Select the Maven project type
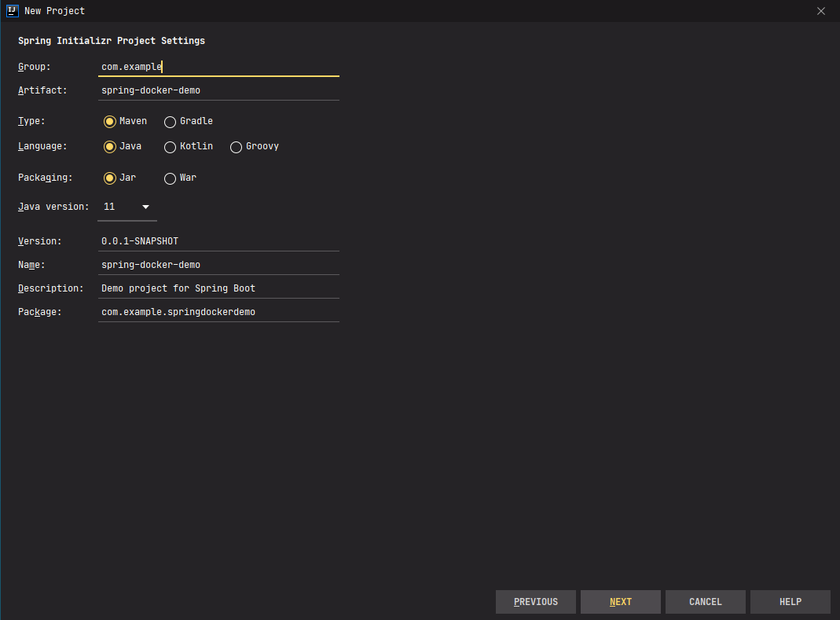 click(x=126, y=121)
